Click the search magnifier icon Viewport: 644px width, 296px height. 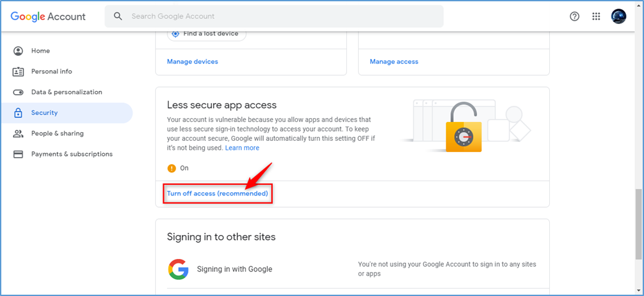[118, 16]
